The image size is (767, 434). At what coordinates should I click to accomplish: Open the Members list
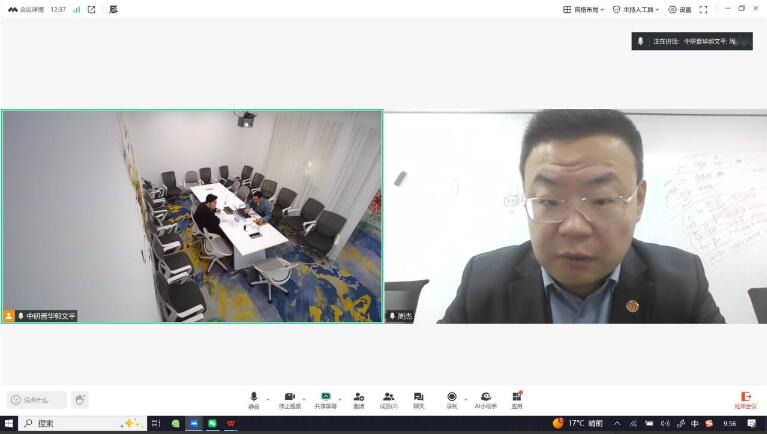[x=388, y=399]
